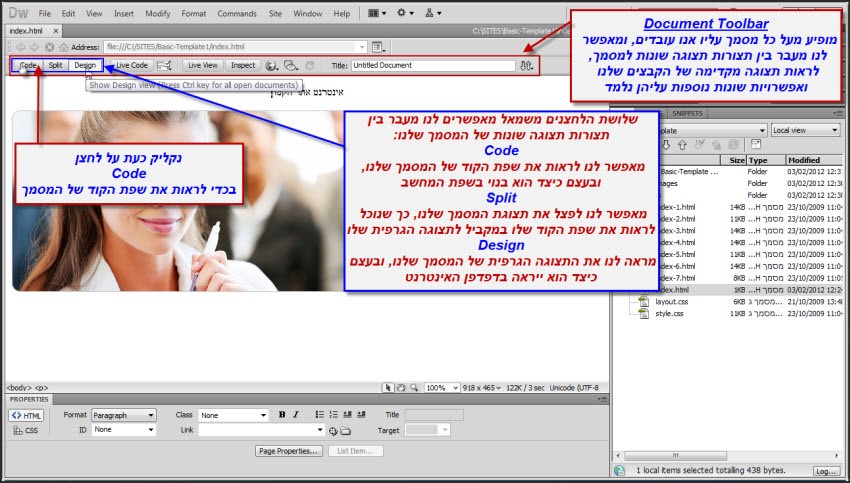The width and height of the screenshot is (850, 483).
Task: Open the File menu
Action: [x=44, y=14]
